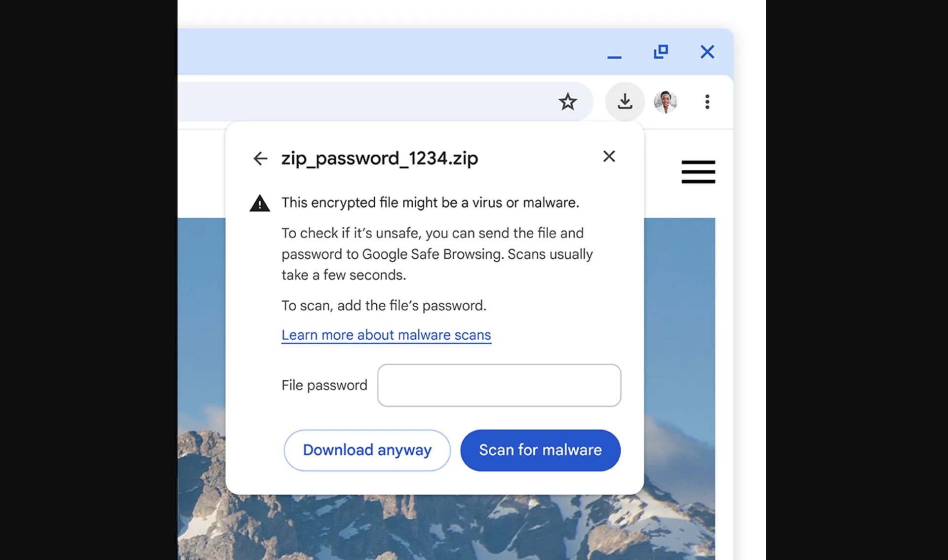Restore down the Chrome window
The width and height of the screenshot is (948, 560).
pyautogui.click(x=661, y=52)
